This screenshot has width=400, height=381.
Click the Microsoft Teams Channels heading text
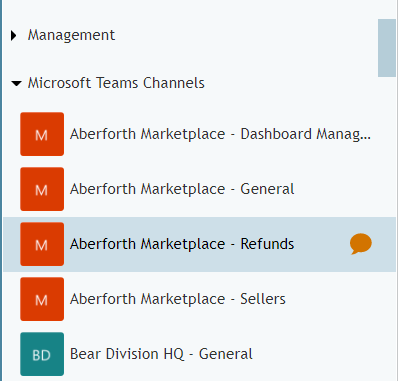[x=116, y=83]
